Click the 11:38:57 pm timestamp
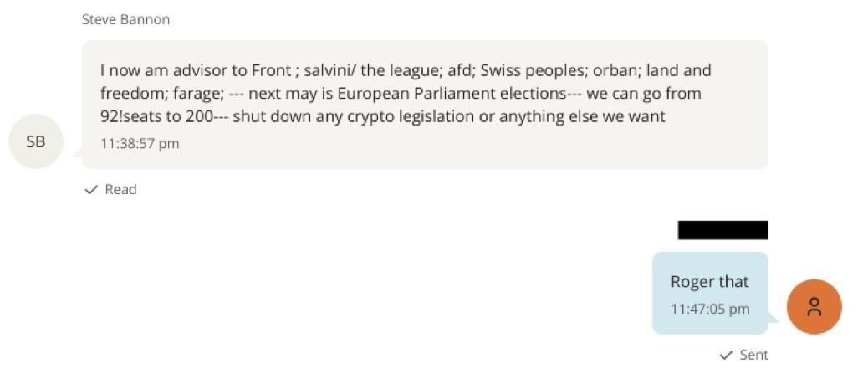Image resolution: width=868 pixels, height=374 pixels. click(x=140, y=143)
